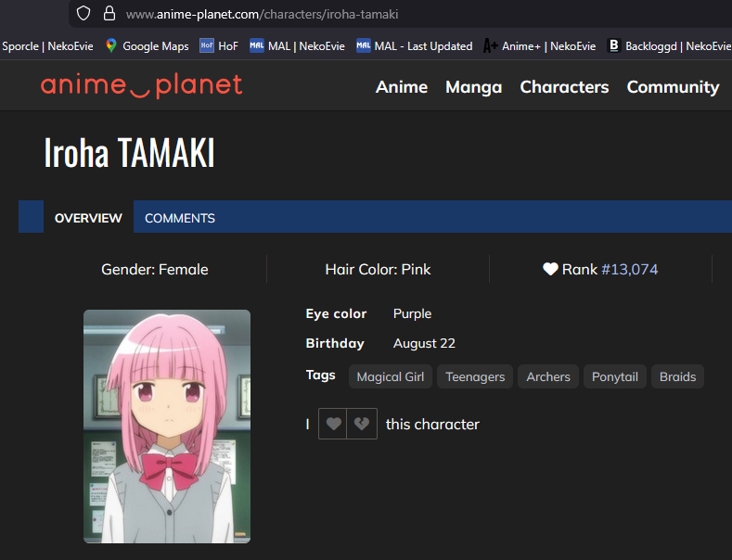Image resolution: width=732 pixels, height=560 pixels.
Task: Click the rank #13,074 link
Action: click(629, 269)
